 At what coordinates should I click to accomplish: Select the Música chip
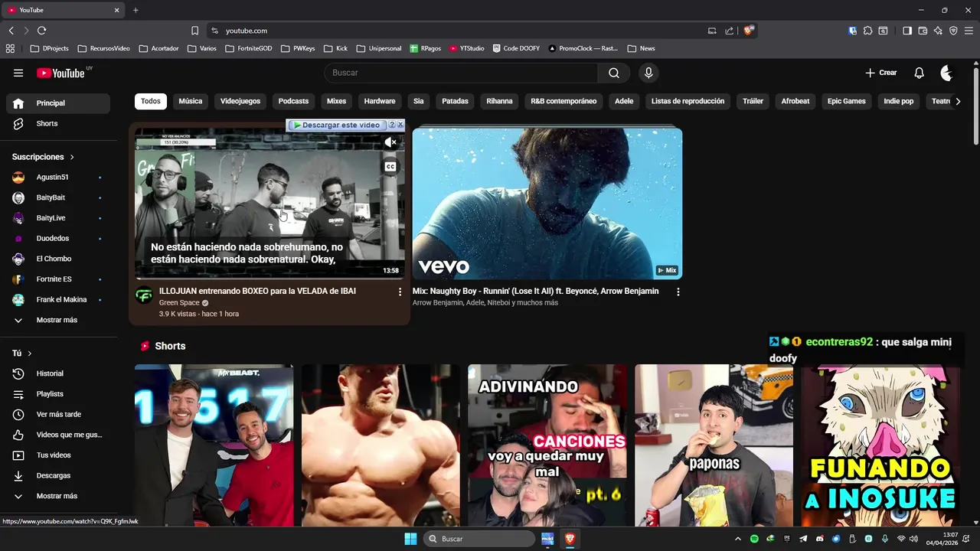tap(191, 101)
